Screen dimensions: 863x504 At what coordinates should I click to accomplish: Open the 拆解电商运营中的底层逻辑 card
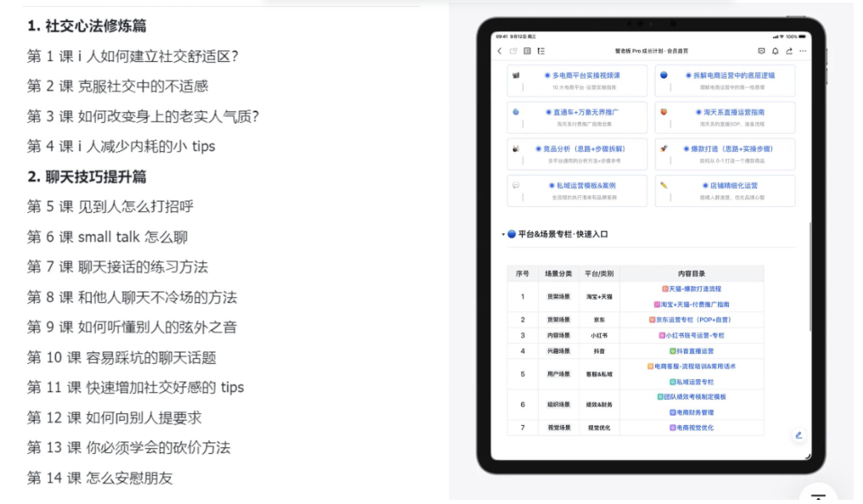tap(731, 75)
